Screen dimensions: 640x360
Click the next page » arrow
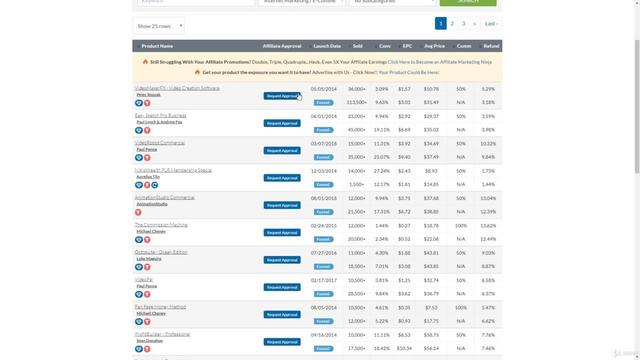[474, 24]
